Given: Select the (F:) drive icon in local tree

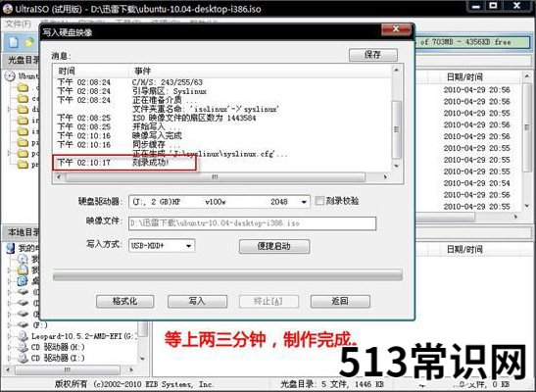Looking at the screenshot, I should [x=23, y=324].
